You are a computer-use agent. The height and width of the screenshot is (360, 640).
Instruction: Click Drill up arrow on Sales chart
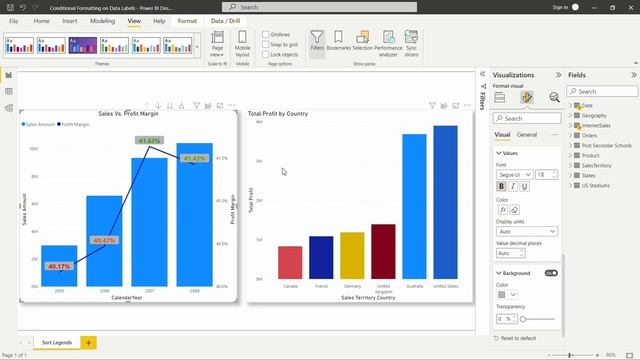(x=147, y=106)
